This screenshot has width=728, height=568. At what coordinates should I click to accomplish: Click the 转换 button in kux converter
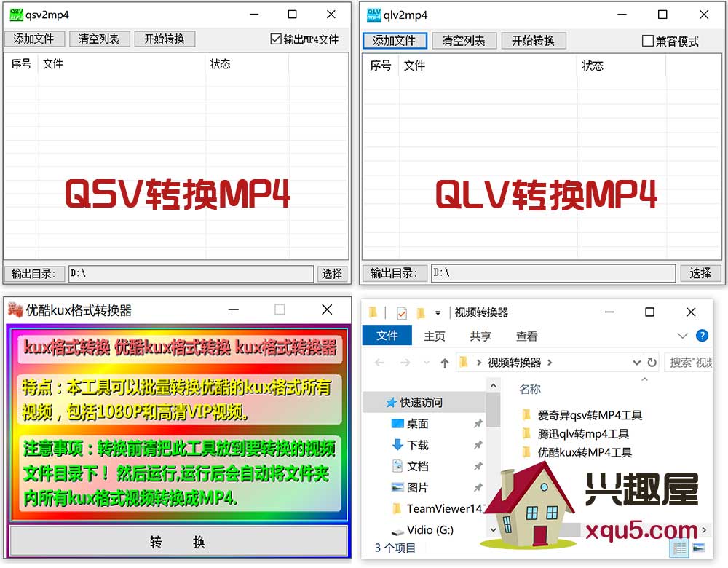[178, 541]
